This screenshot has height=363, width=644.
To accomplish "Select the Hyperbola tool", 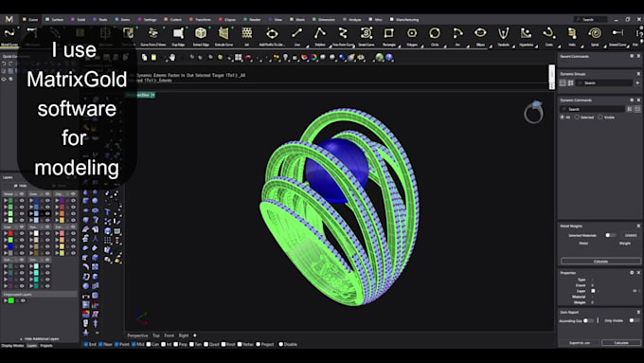I will pos(527,36).
